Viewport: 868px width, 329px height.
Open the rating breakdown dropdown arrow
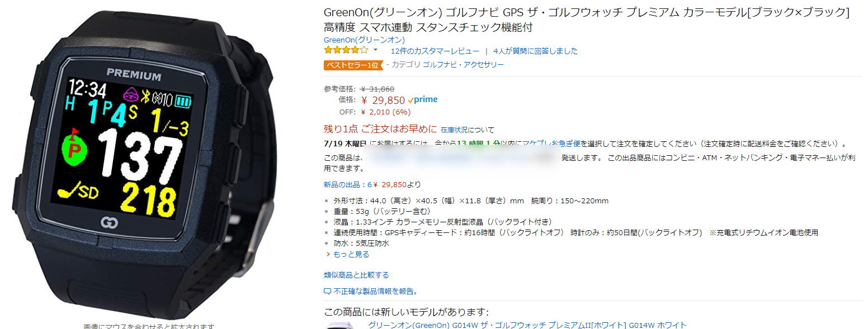pos(375,50)
